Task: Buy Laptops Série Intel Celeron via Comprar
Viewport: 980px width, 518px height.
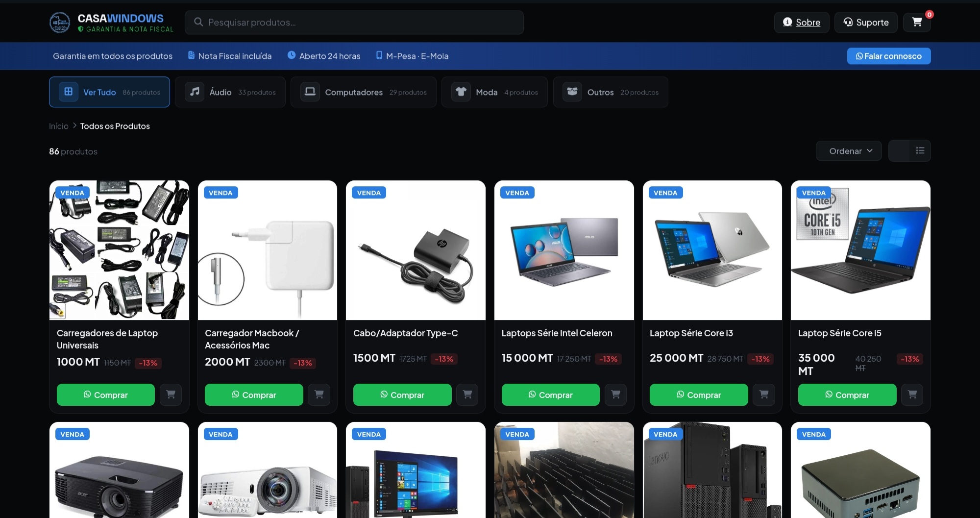Action: [551, 395]
